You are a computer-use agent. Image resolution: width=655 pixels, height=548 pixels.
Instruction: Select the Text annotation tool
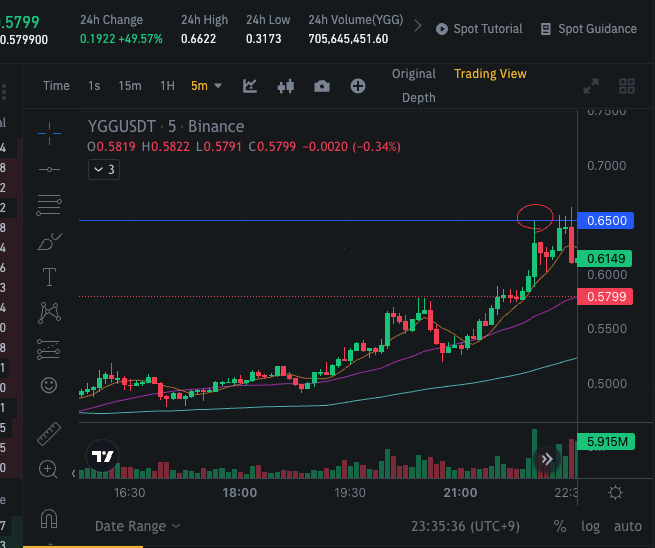pos(49,277)
